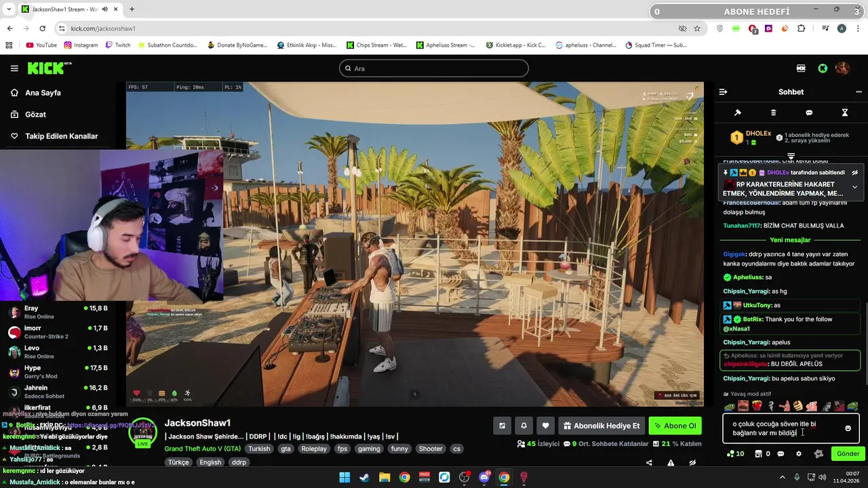Open the Twitch bookmark
The width and height of the screenshot is (868, 488).
point(118,45)
